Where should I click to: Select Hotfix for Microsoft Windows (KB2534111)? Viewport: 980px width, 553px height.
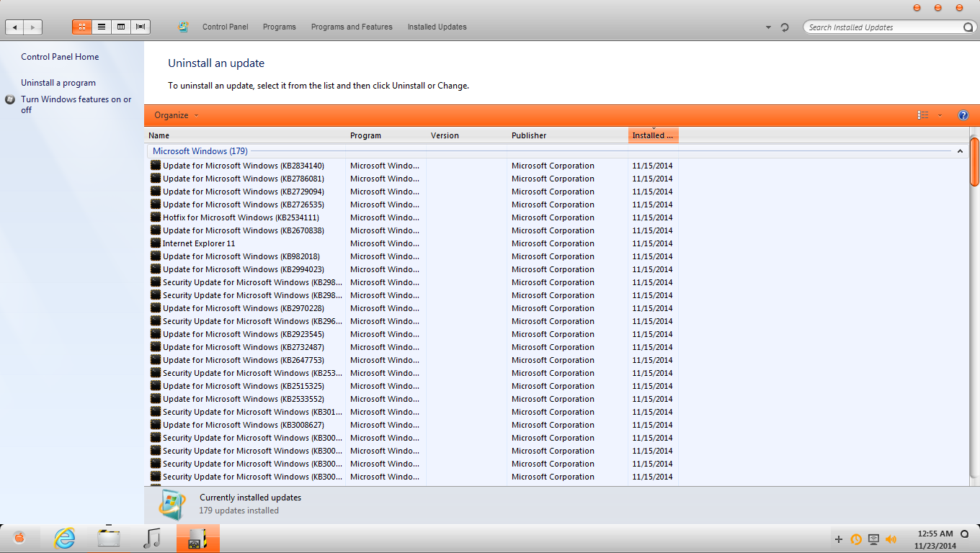pos(241,217)
